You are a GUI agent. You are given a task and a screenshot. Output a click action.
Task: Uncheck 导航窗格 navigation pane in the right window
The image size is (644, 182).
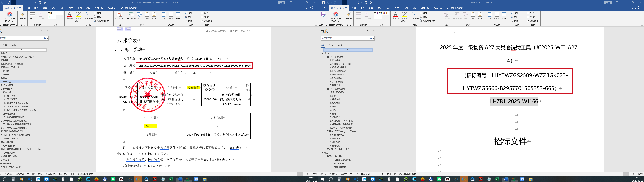(x=528, y=21)
